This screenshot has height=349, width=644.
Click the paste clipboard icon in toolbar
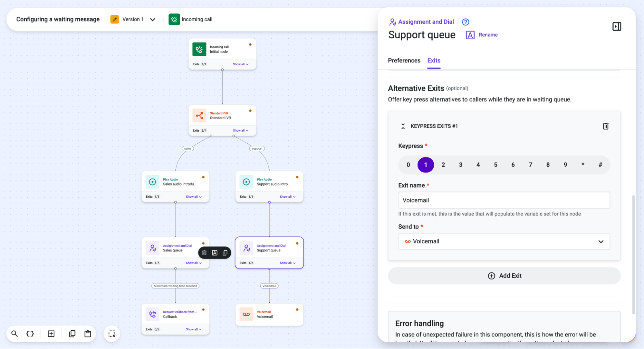[x=88, y=334]
